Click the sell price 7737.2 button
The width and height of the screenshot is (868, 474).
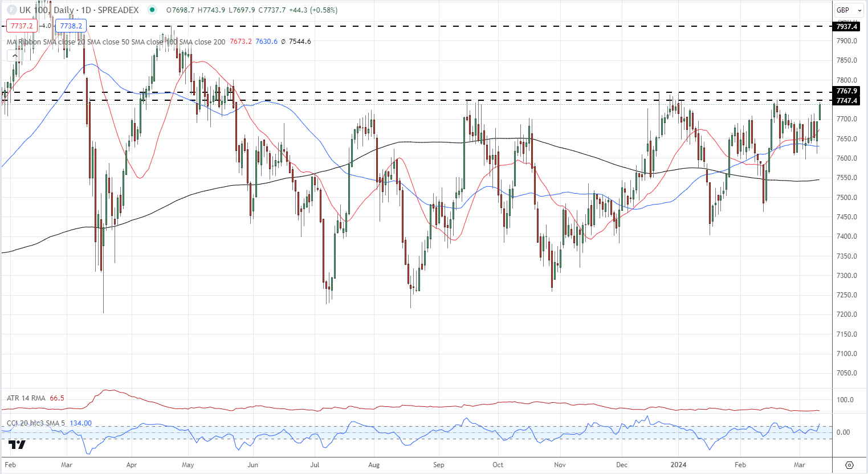click(x=22, y=26)
